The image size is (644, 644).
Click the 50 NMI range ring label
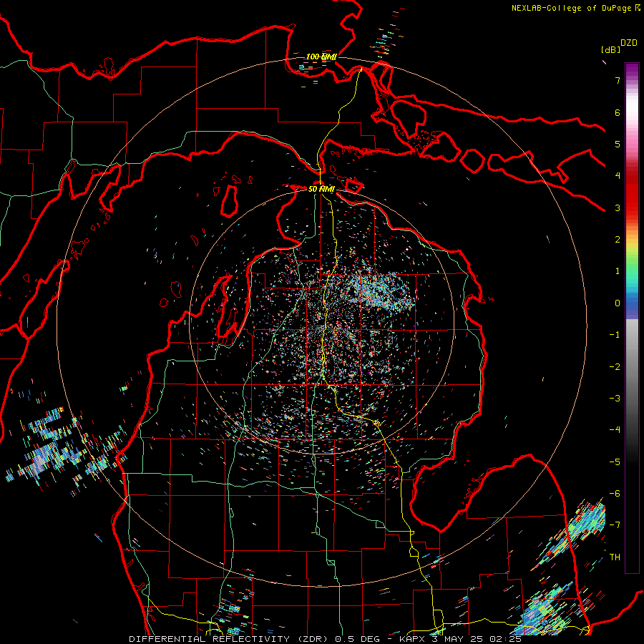tap(321, 189)
